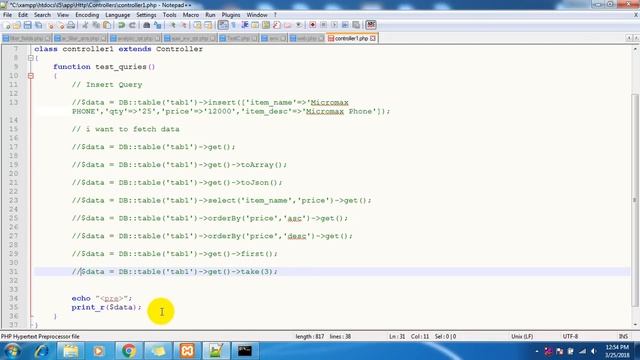The width and height of the screenshot is (640, 360).
Task: Click the vertical scrollbar up arrow
Action: click(x=635, y=49)
